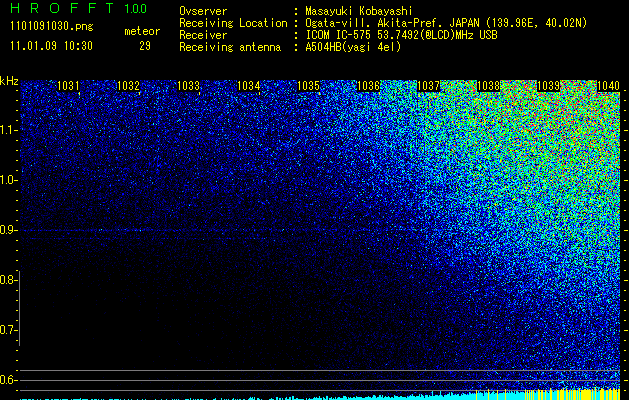Click the 0.9 kHz frequency axis label
The width and height of the screenshot is (629, 400).
(7, 230)
